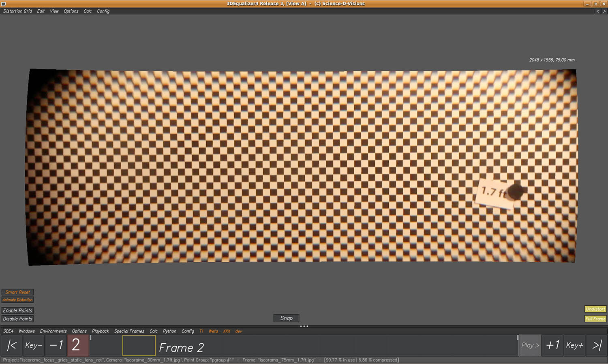Open the Environments menu

tap(53, 331)
